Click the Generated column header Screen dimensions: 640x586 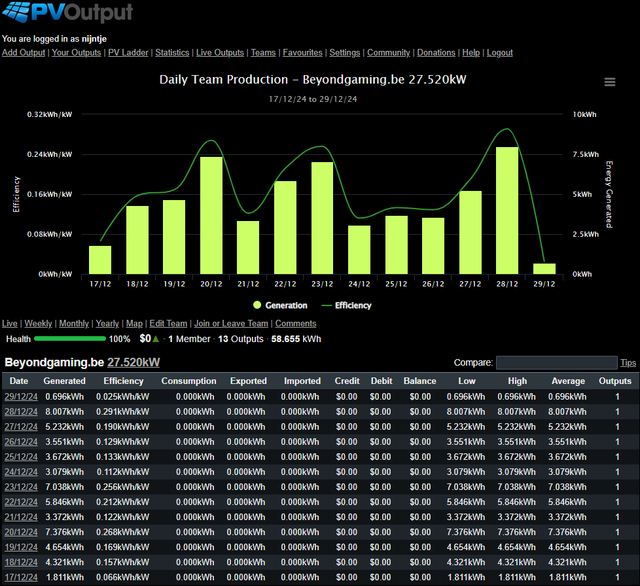point(64,381)
